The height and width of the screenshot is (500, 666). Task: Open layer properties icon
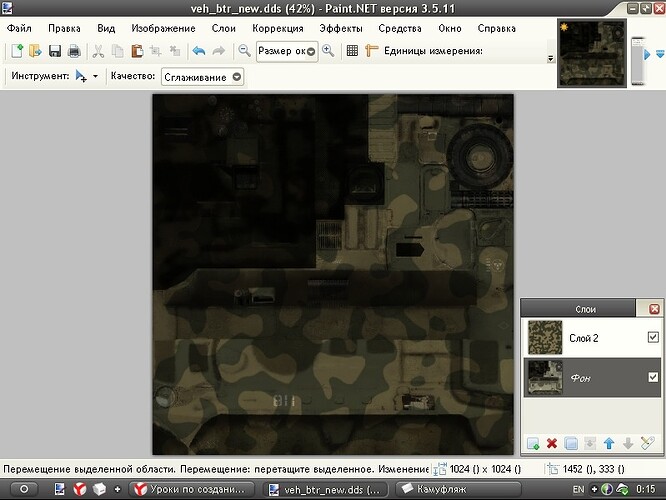click(x=647, y=443)
